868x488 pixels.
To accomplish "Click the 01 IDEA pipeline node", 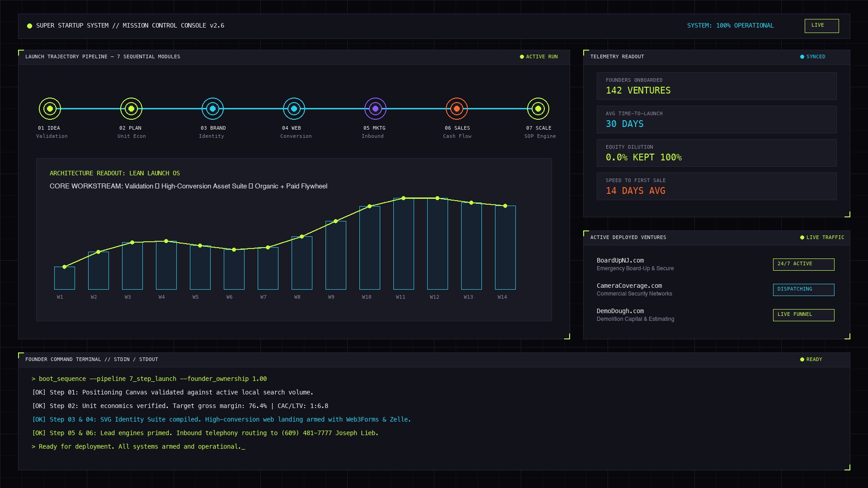I will coord(50,109).
